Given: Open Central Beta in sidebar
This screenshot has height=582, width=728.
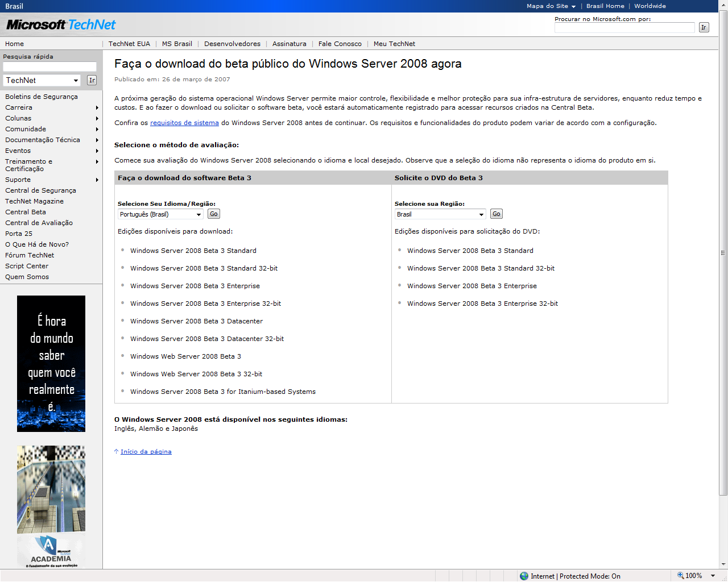Looking at the screenshot, I should pyautogui.click(x=26, y=212).
